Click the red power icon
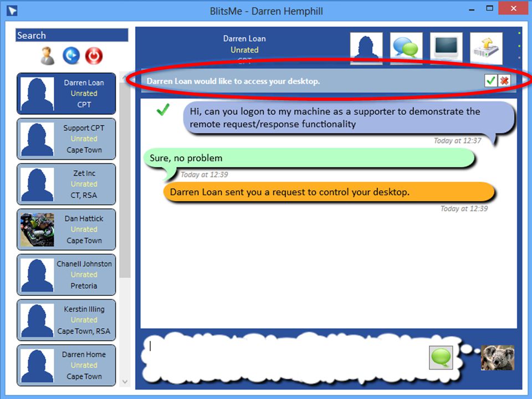 coord(94,55)
